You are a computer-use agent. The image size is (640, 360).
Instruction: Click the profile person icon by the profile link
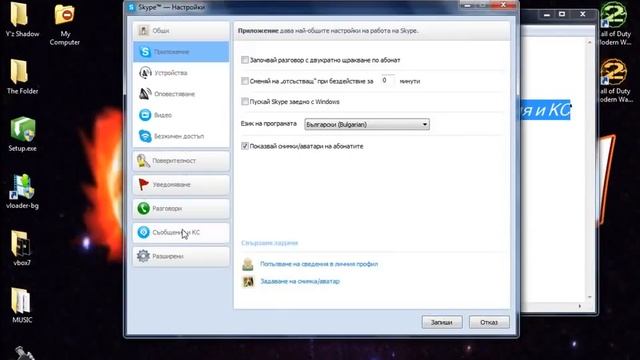click(x=248, y=264)
